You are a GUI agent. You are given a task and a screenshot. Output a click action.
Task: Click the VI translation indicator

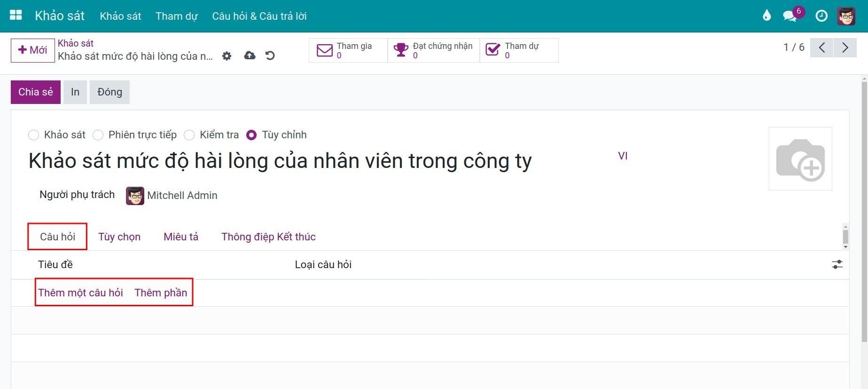623,156
